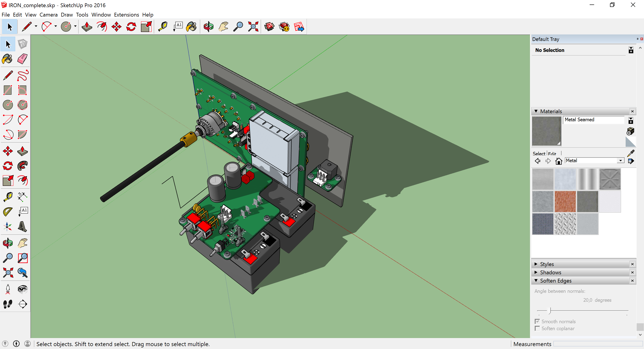Expand the Styles panel
Viewport: 644px width, 349px height.
(536, 264)
